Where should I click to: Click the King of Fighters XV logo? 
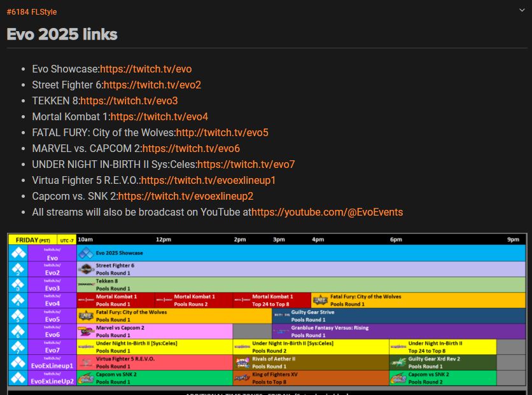pos(242,378)
